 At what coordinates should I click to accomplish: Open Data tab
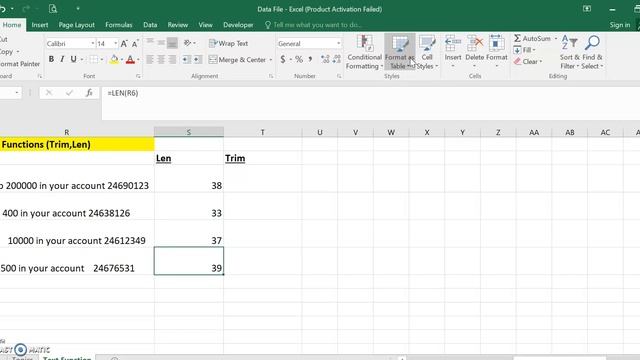click(x=150, y=25)
